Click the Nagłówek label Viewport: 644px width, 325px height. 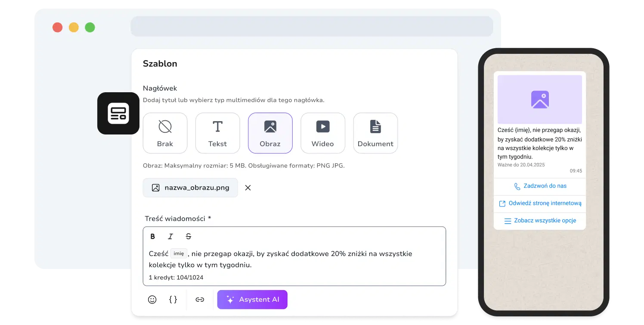point(160,88)
